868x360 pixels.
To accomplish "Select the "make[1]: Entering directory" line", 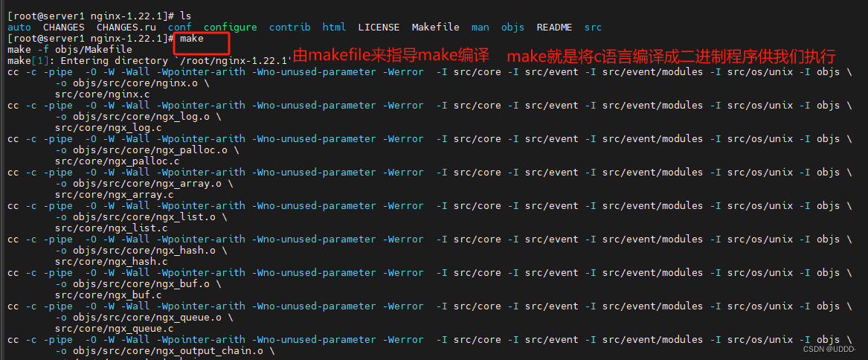I will tap(150, 61).
